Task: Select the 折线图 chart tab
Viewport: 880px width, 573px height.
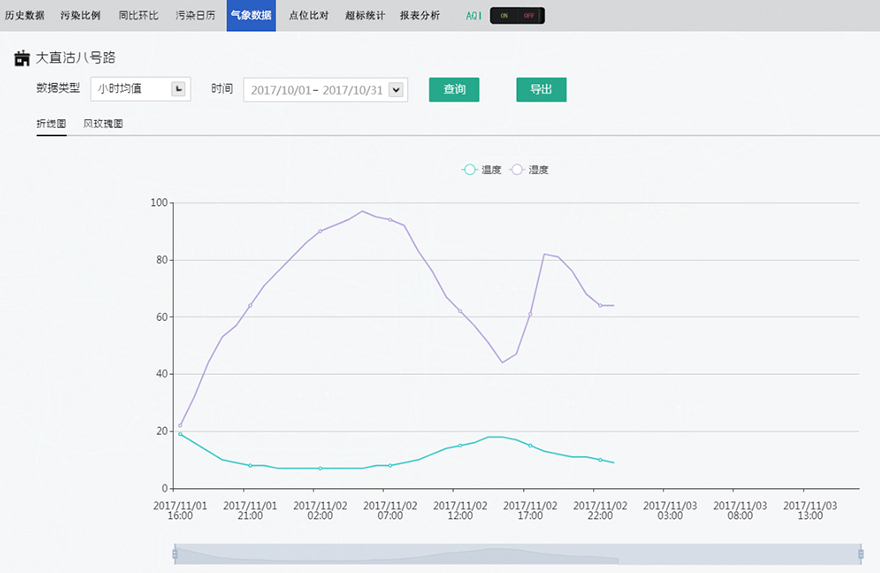Action: (51, 124)
